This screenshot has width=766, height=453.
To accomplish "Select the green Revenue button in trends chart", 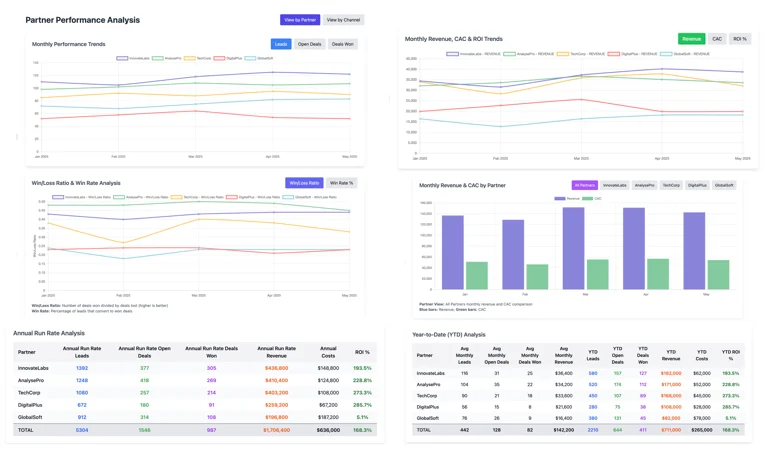I will point(691,39).
